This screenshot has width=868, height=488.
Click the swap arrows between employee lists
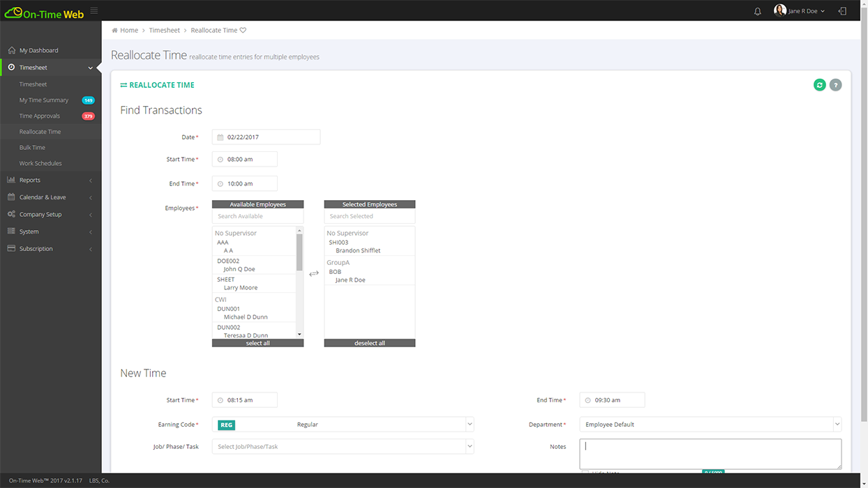[313, 273]
